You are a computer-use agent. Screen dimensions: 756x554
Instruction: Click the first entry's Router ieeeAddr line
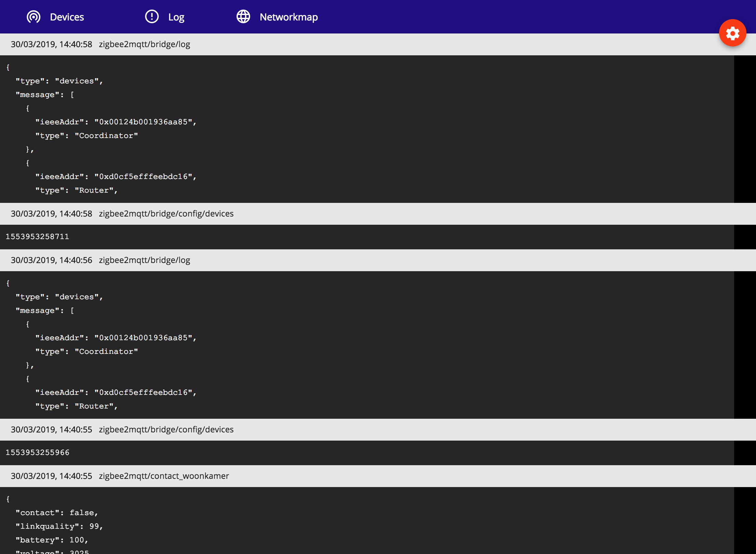(116, 177)
